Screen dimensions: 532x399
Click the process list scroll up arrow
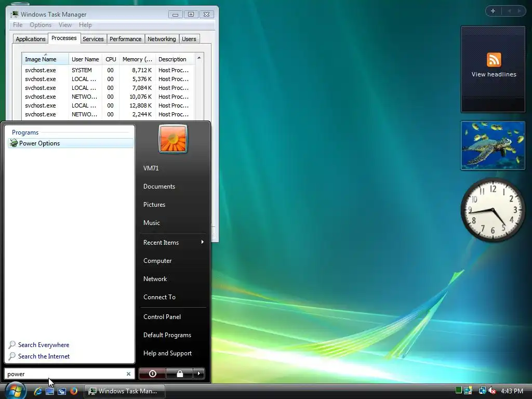[199, 58]
